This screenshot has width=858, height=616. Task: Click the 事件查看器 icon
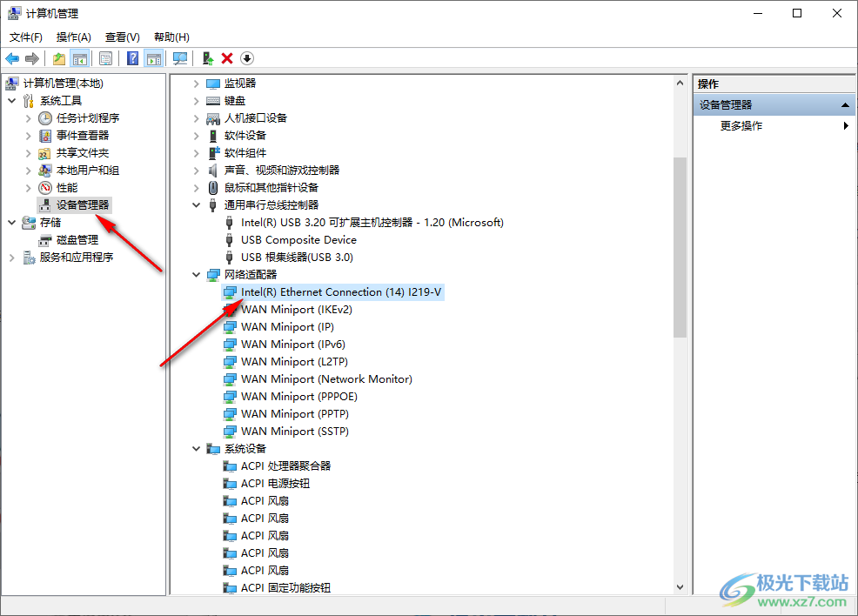coord(45,136)
